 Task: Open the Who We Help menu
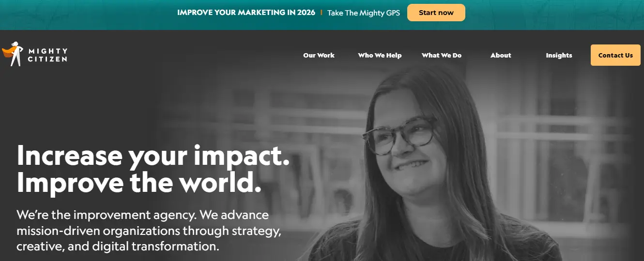(x=380, y=55)
